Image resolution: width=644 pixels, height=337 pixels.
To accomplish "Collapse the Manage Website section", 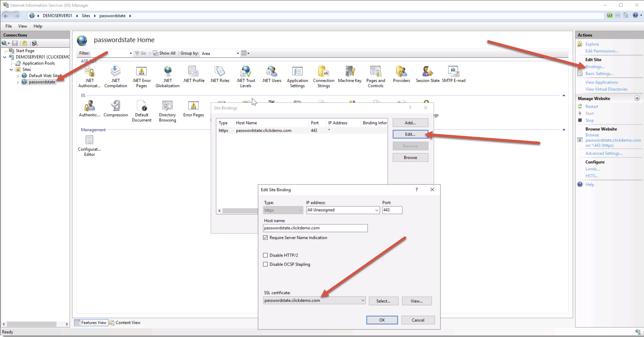I will (637, 99).
